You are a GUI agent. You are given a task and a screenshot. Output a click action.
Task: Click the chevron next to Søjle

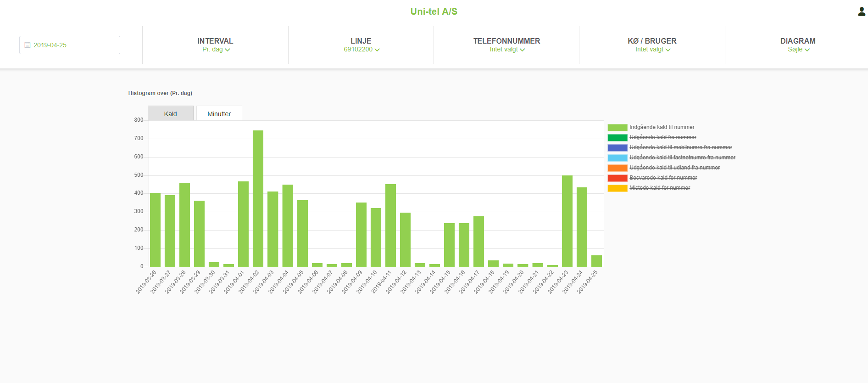pyautogui.click(x=807, y=50)
